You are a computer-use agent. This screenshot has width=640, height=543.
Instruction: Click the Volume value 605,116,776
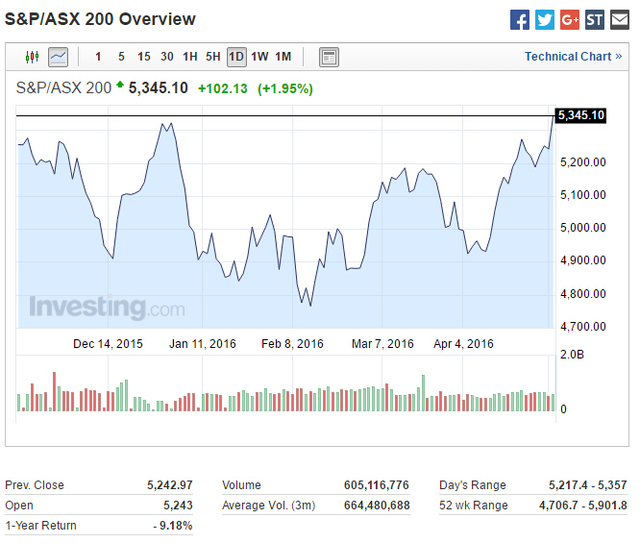[376, 485]
